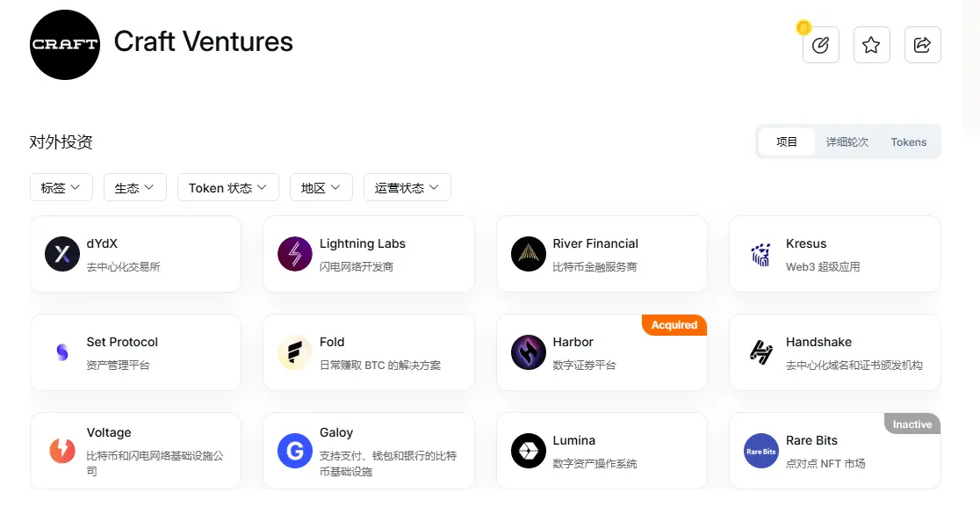The image size is (980, 529).
Task: Click the Lightning Labs lightning bolt logo
Action: pos(294,254)
